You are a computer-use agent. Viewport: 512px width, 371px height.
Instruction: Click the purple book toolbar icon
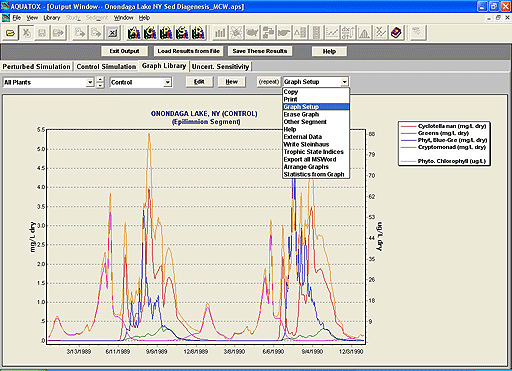tap(396, 33)
